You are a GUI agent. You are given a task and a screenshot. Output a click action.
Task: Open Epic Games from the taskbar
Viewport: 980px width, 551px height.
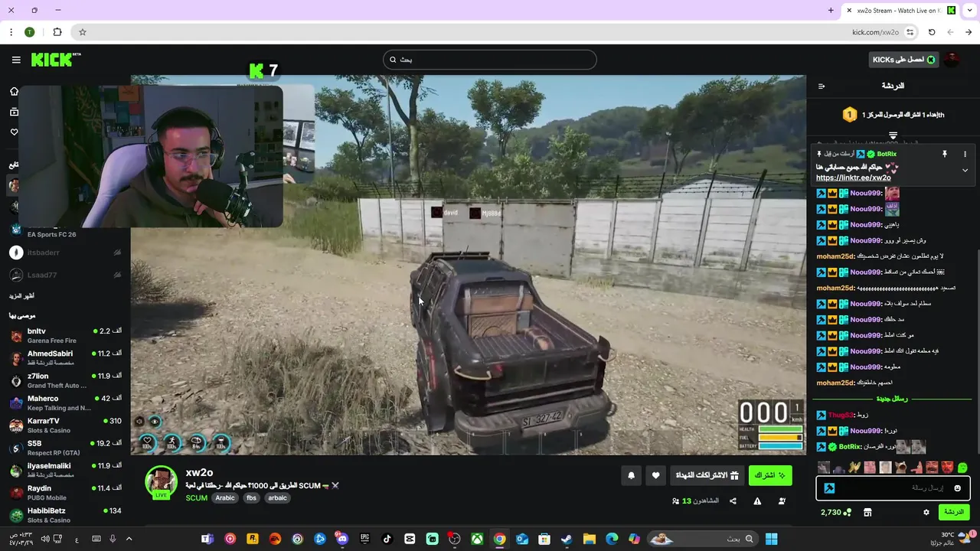coord(364,539)
